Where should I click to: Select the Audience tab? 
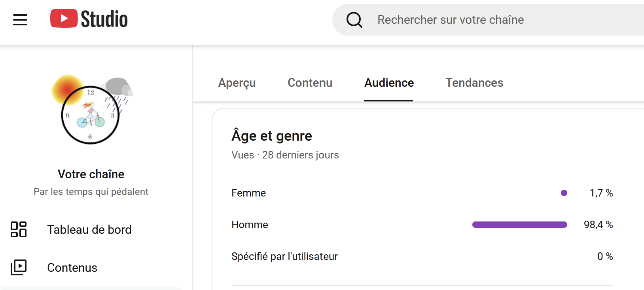(x=389, y=83)
